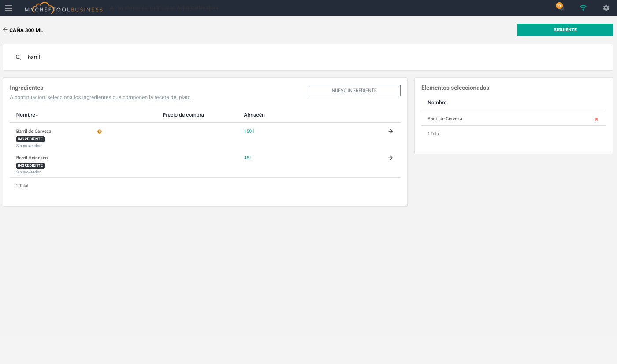Viewport: 617px width, 364px height.
Task: Check the wifi connection status icon
Action: click(583, 8)
